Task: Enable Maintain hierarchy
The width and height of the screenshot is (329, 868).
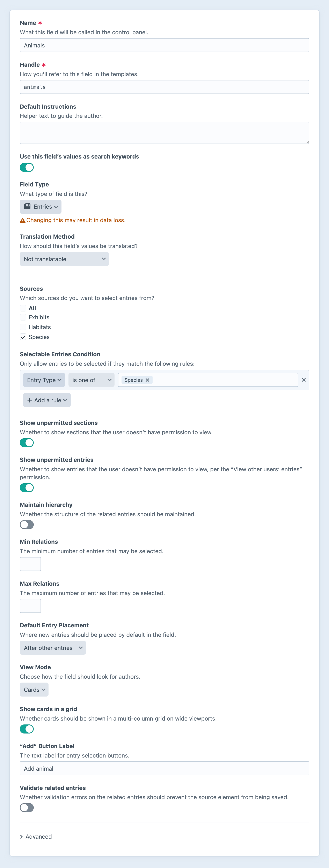Action: (27, 525)
